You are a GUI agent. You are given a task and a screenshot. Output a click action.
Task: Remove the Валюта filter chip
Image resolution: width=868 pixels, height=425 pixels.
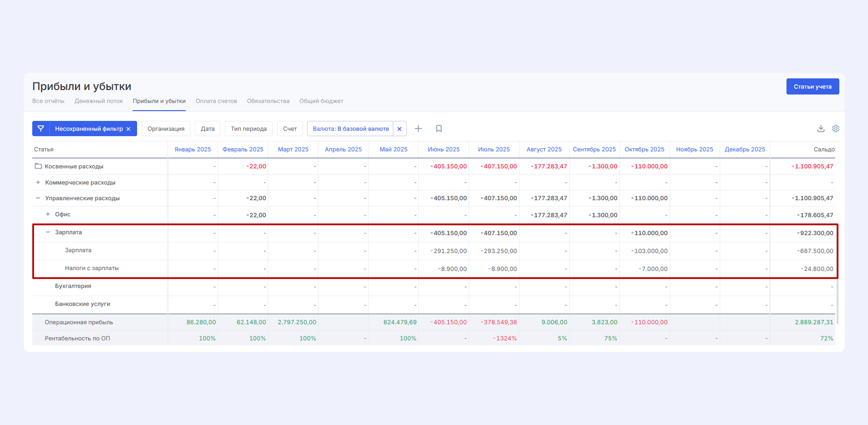(400, 129)
